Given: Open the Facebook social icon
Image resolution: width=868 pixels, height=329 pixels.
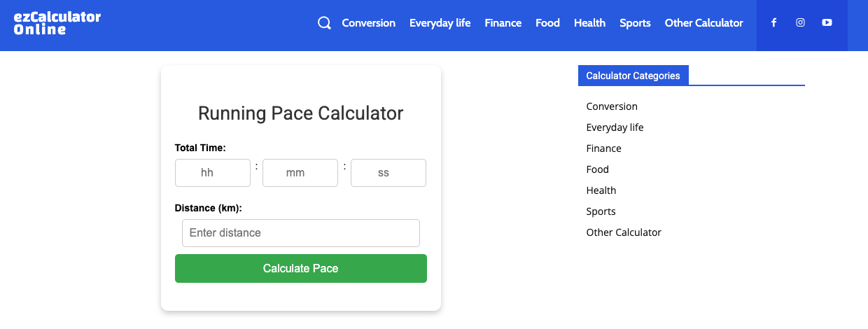Looking at the screenshot, I should (773, 22).
